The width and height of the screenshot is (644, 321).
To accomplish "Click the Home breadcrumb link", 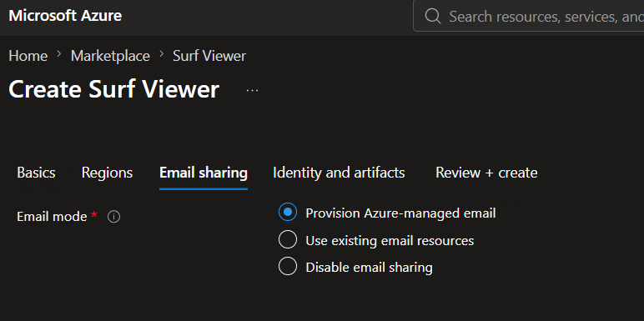I will pyautogui.click(x=28, y=56).
